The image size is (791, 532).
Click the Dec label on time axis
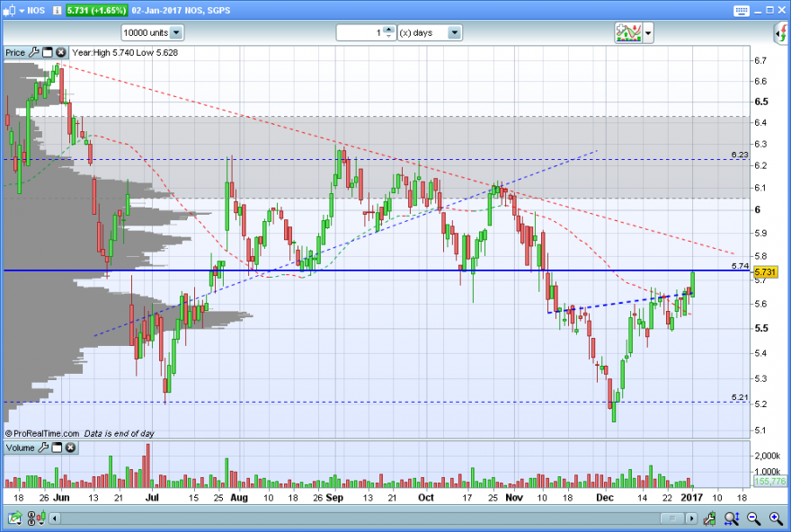(605, 498)
